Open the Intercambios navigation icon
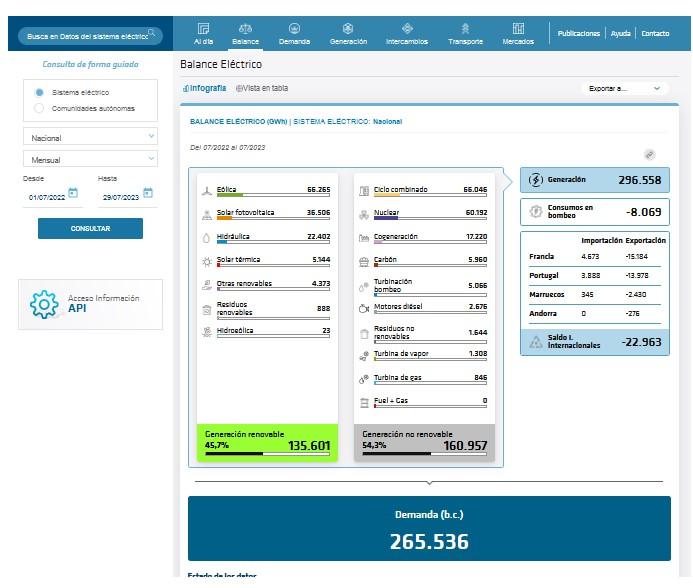 (x=407, y=29)
